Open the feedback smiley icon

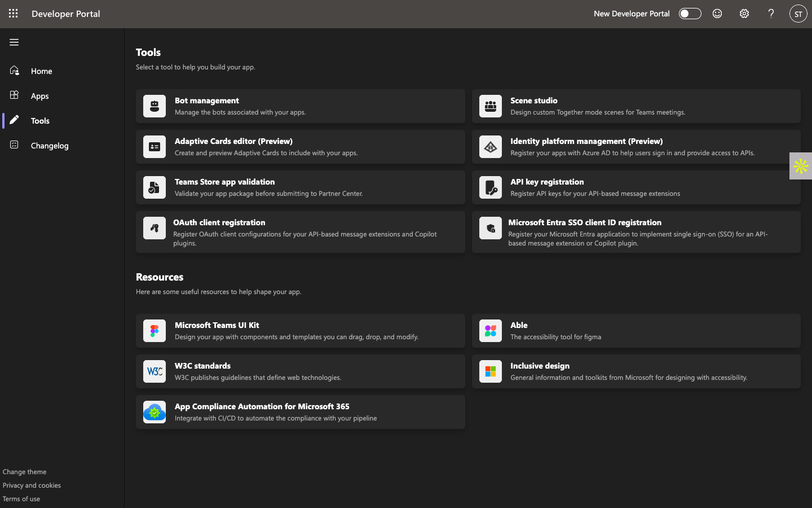[717, 14]
